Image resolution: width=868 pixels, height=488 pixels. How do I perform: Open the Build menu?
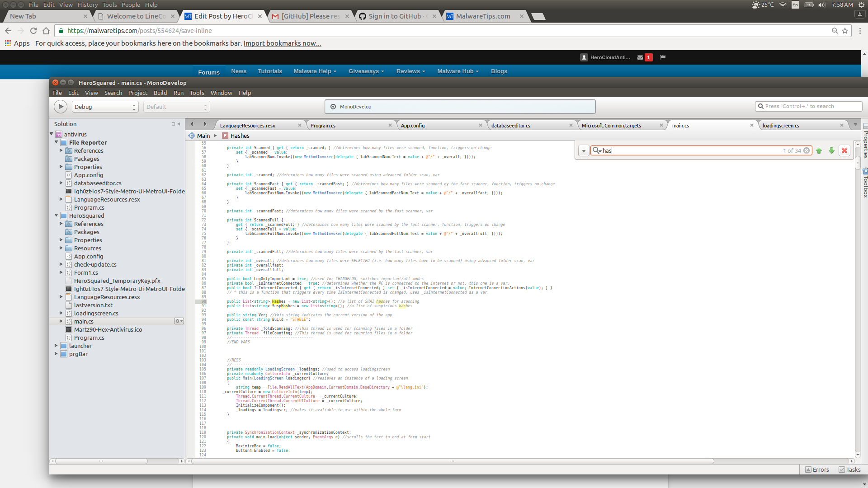[160, 93]
